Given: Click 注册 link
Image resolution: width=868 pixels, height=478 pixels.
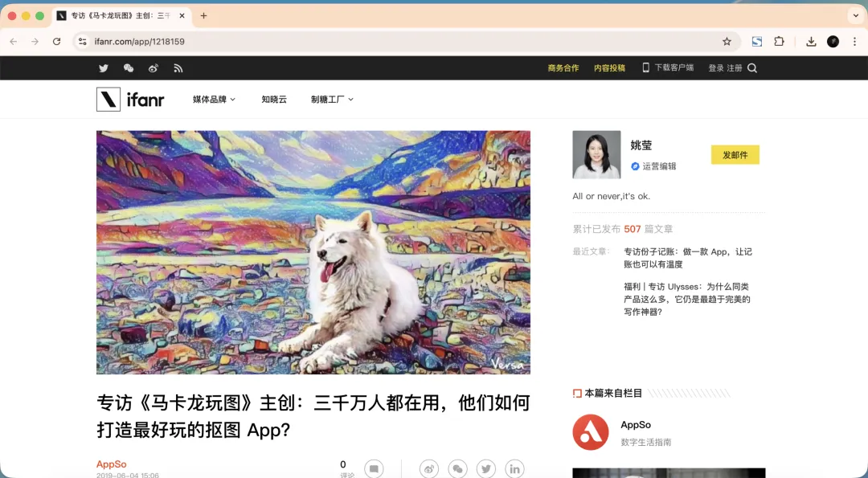Looking at the screenshot, I should (735, 68).
